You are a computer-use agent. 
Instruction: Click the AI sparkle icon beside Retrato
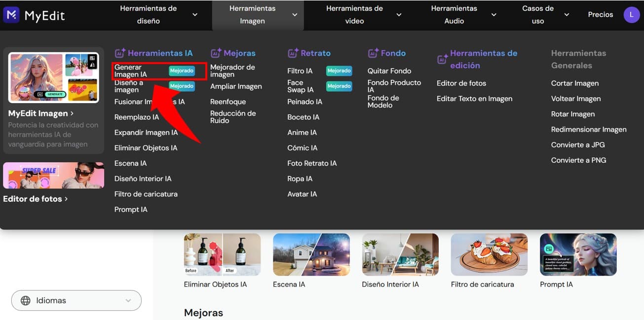pos(293,53)
